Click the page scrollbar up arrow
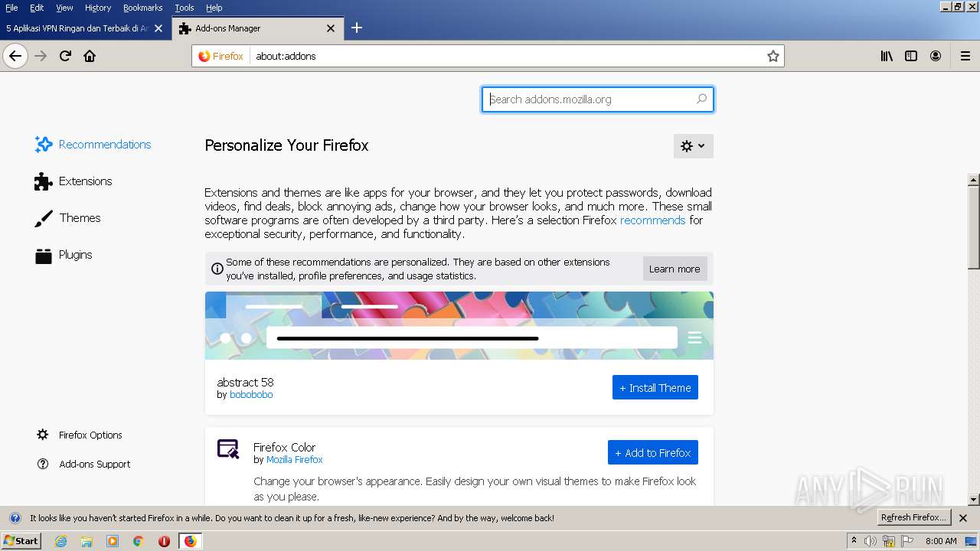 (x=974, y=181)
